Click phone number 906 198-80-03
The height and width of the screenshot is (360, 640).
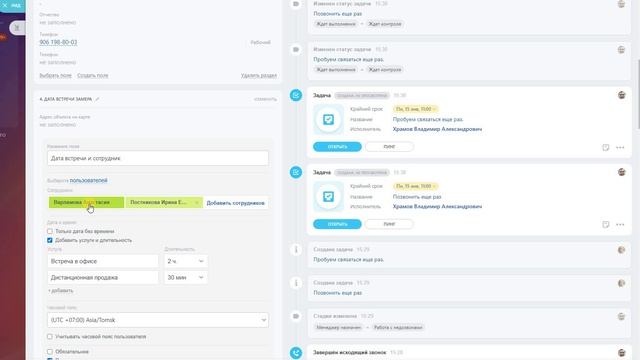58,42
